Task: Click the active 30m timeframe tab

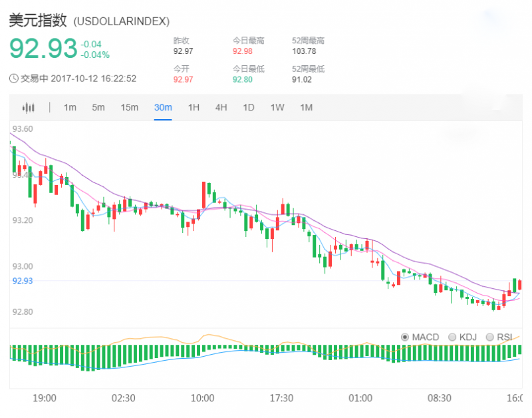Action: click(x=163, y=107)
